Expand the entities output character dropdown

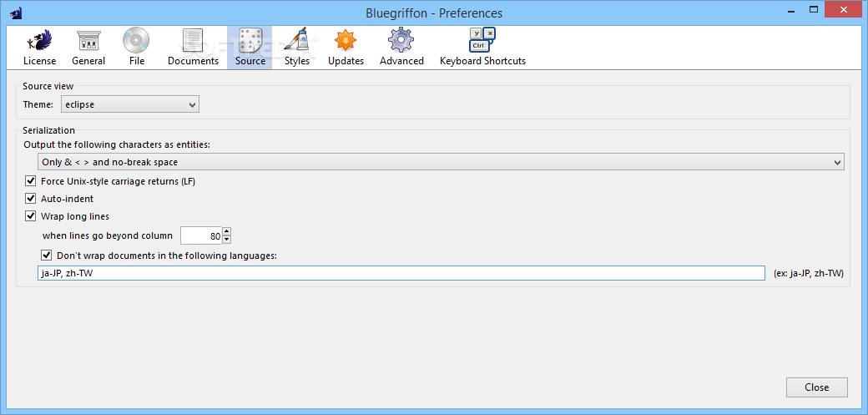441,162
